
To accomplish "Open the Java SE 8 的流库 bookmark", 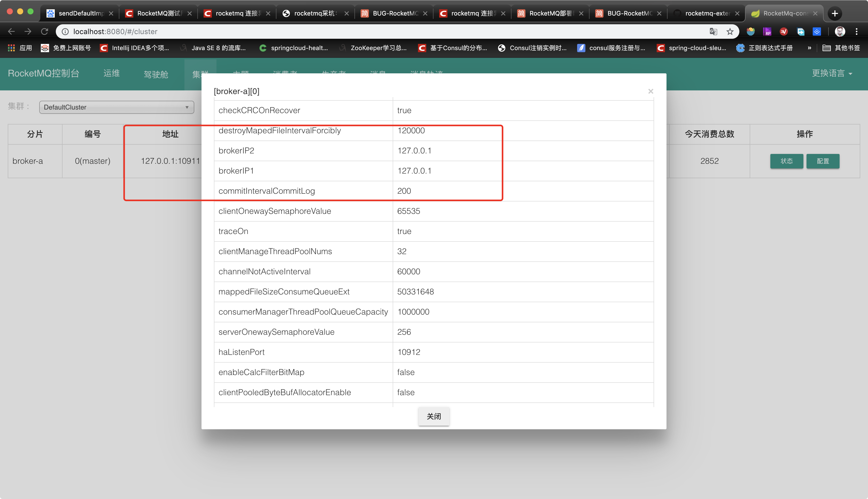I will [x=213, y=48].
